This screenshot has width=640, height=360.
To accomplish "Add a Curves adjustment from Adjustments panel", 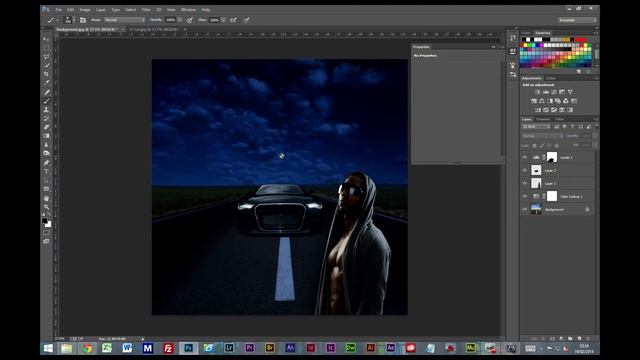I will pos(554,92).
